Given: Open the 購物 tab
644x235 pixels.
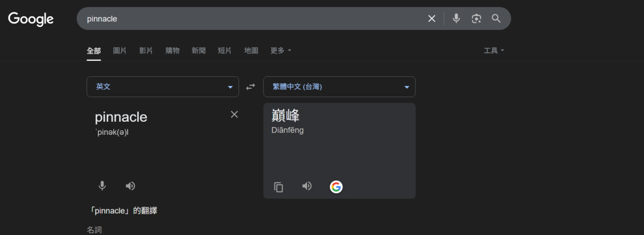Looking at the screenshot, I should 172,51.
